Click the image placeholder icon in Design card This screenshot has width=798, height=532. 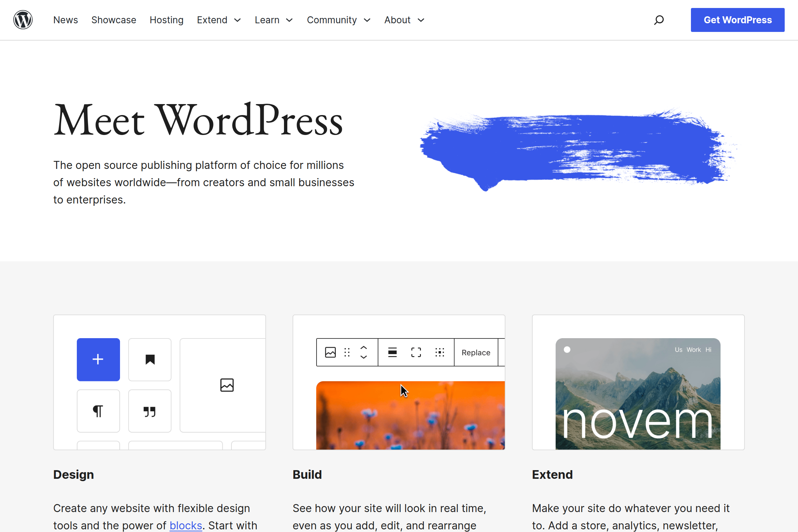[227, 385]
